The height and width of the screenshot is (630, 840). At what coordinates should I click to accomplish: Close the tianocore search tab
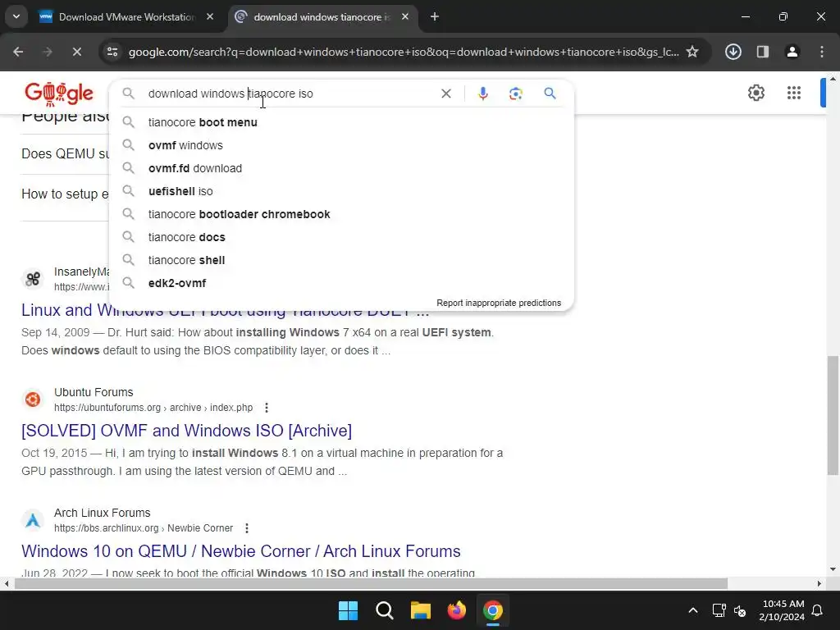point(405,16)
